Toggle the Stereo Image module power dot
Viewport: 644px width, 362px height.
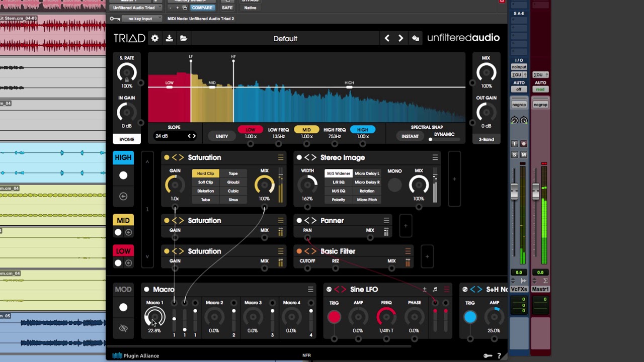tap(299, 157)
